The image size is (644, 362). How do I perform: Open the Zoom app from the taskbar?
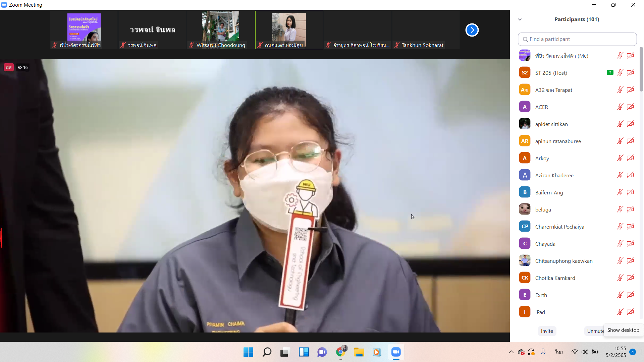coord(396,352)
